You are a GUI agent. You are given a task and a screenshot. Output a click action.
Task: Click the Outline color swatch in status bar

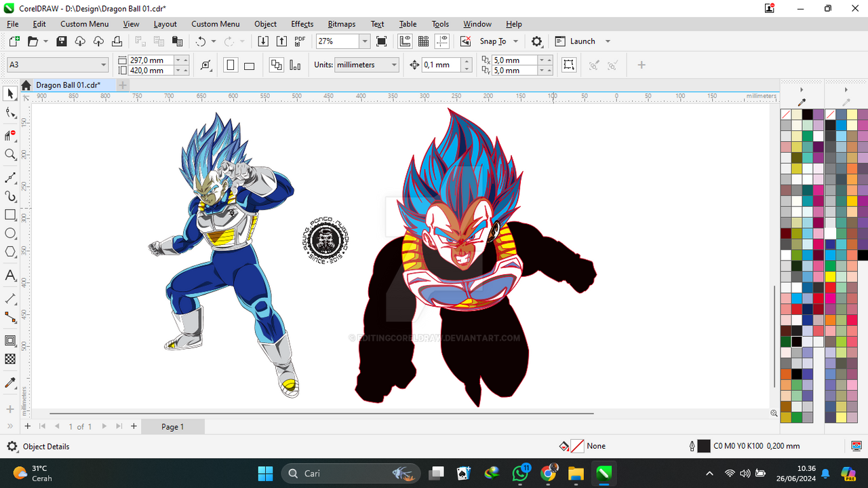click(x=704, y=446)
